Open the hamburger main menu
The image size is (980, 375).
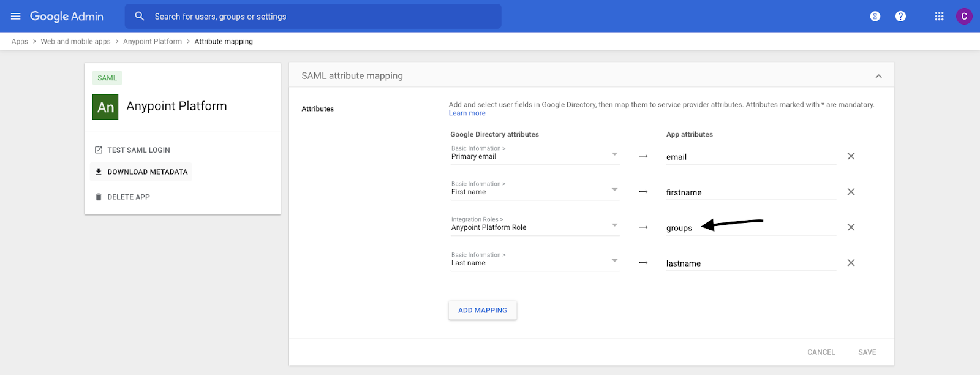[x=16, y=17]
